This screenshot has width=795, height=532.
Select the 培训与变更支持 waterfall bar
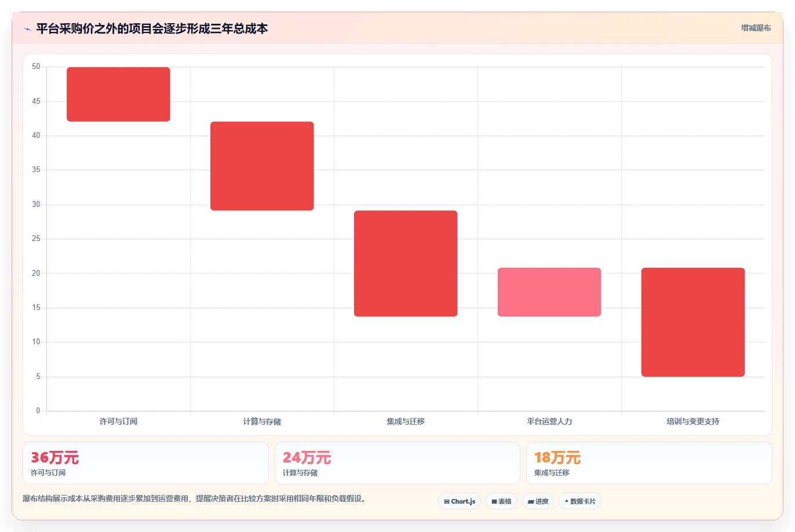(x=693, y=322)
